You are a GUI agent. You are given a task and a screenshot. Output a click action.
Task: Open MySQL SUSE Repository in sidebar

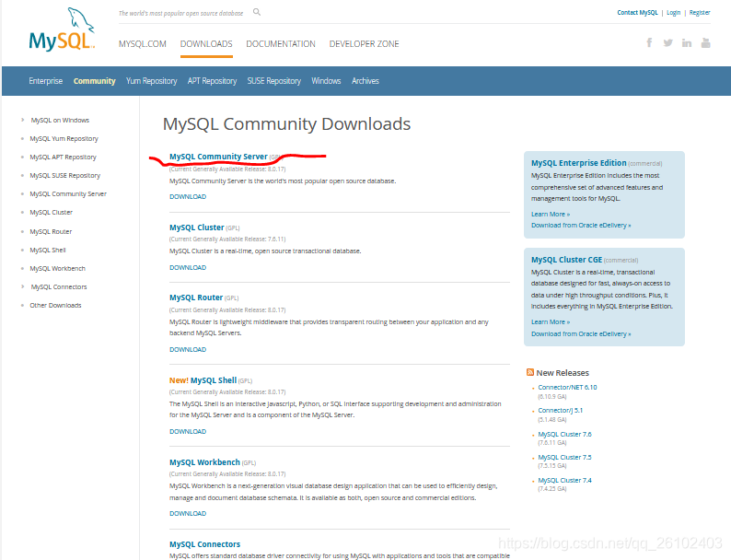point(64,175)
